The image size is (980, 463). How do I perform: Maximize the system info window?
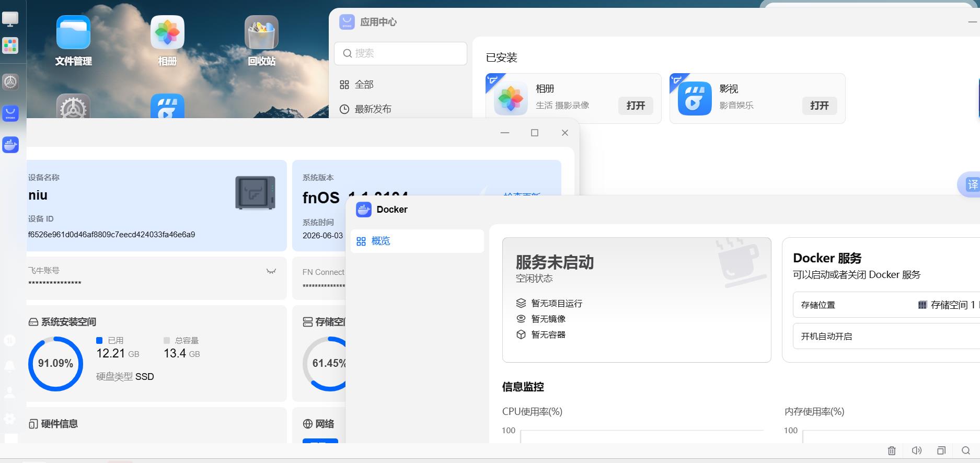coord(535,133)
